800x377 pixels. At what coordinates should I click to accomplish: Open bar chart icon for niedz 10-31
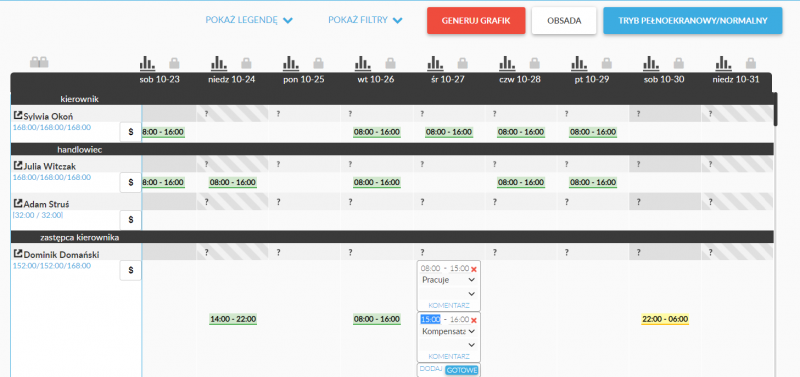coord(723,63)
